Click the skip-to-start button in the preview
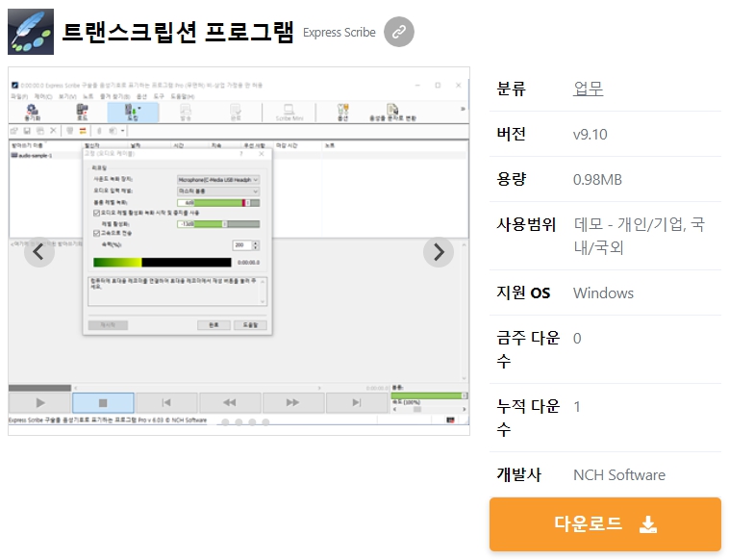Image resolution: width=729 pixels, height=560 pixels. coord(166,403)
